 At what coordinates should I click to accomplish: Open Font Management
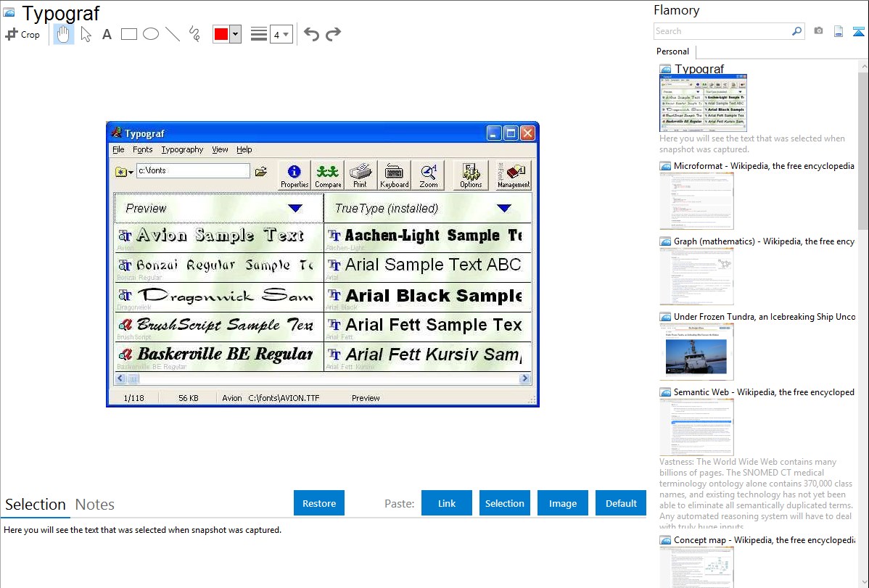point(513,175)
